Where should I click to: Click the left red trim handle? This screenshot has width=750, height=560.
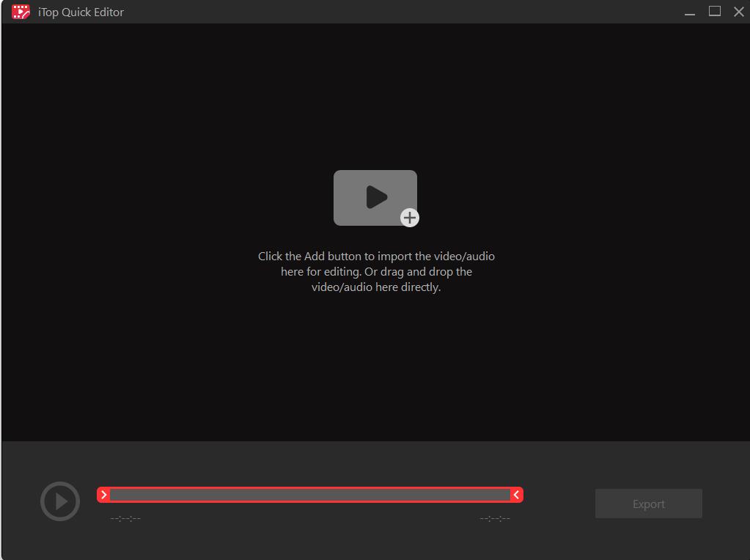point(104,495)
